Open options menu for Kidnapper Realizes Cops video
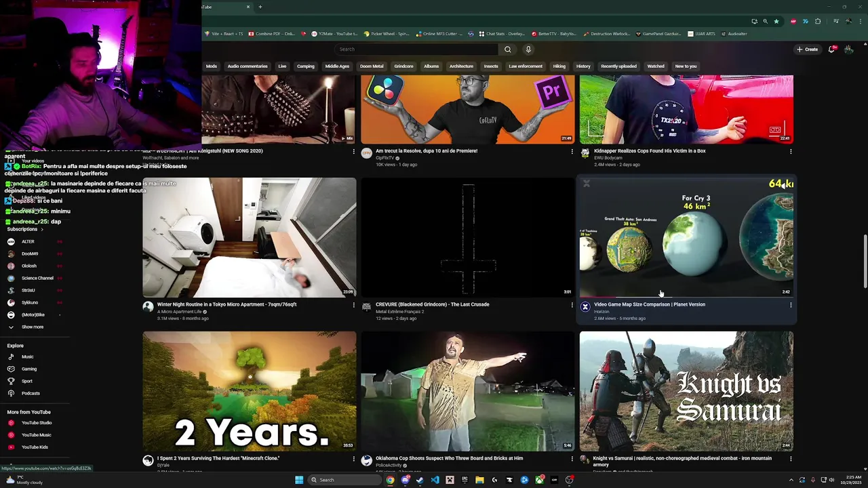Viewport: 868px width, 488px height. click(790, 151)
